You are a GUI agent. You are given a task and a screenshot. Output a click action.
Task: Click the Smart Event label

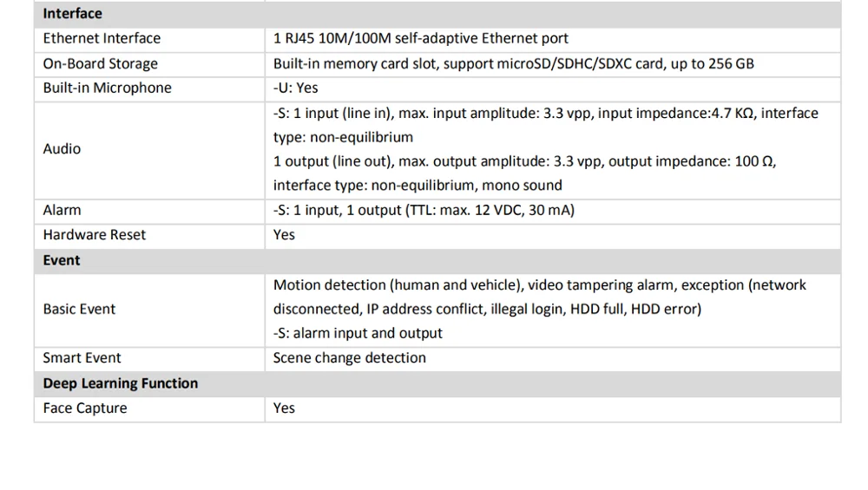point(82,357)
